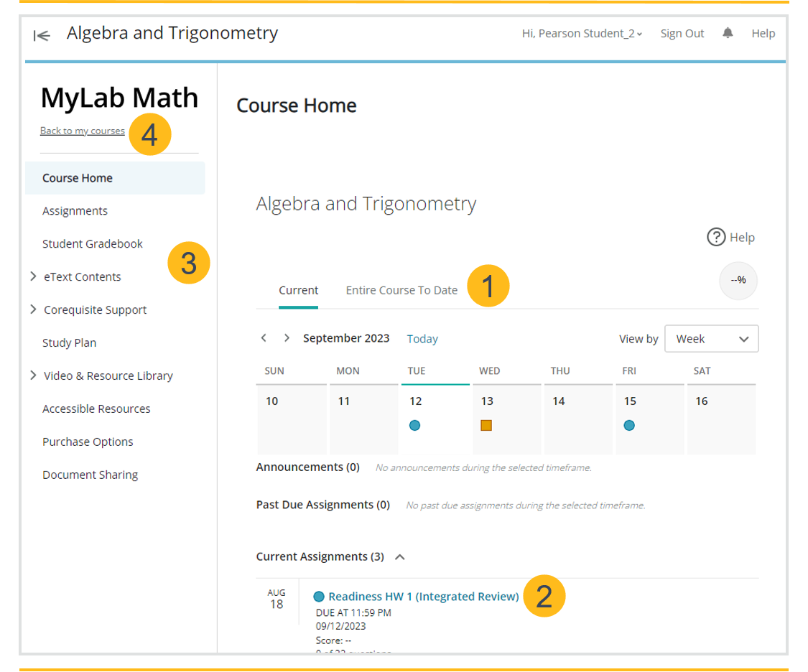Click the blue dot beside Readiness HW 1
The width and height of the screenshot is (808, 672).
[319, 597]
